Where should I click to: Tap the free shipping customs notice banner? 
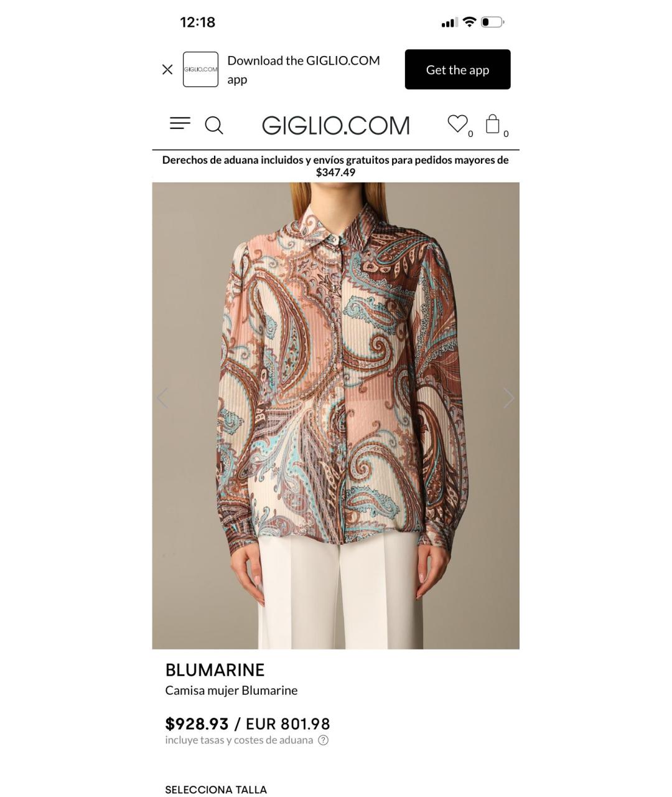click(x=335, y=166)
